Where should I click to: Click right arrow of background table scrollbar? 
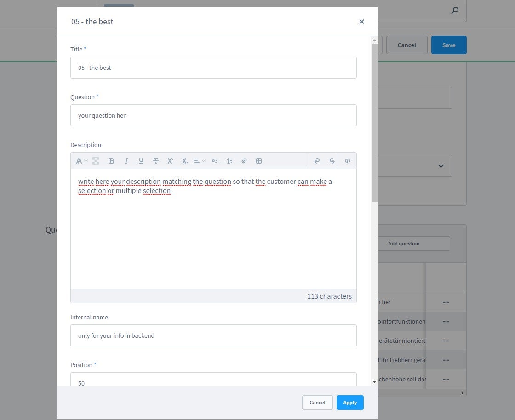tap(463, 392)
